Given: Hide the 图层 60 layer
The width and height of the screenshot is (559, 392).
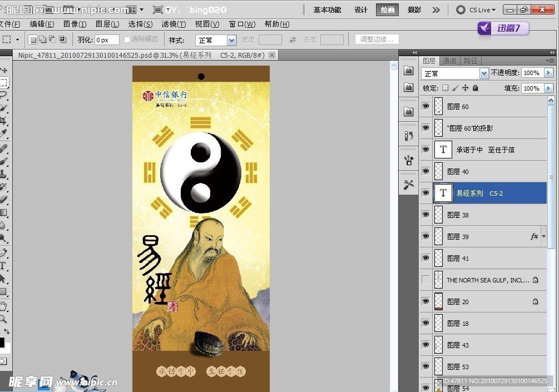Looking at the screenshot, I should click(426, 106).
